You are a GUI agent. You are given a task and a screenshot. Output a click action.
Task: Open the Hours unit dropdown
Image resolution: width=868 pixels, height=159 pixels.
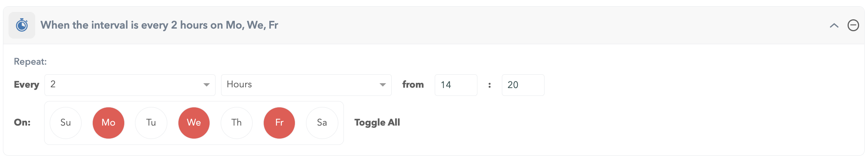point(306,85)
